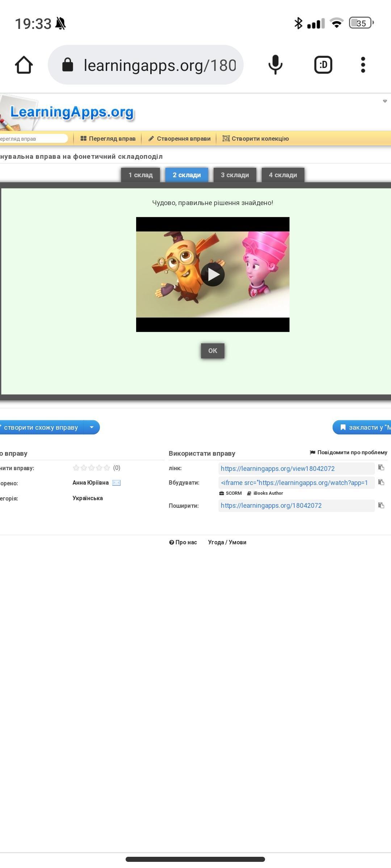Open the "Угода / Умови" footer link

pyautogui.click(x=227, y=542)
